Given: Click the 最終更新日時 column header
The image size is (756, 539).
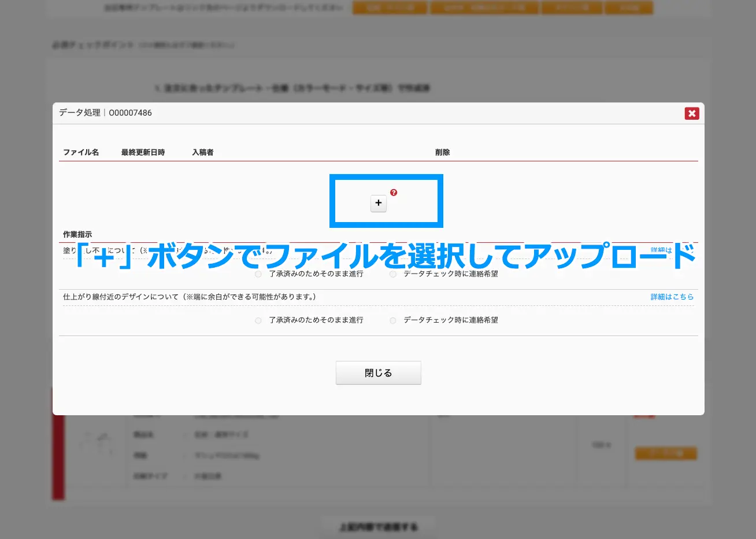Looking at the screenshot, I should point(143,152).
